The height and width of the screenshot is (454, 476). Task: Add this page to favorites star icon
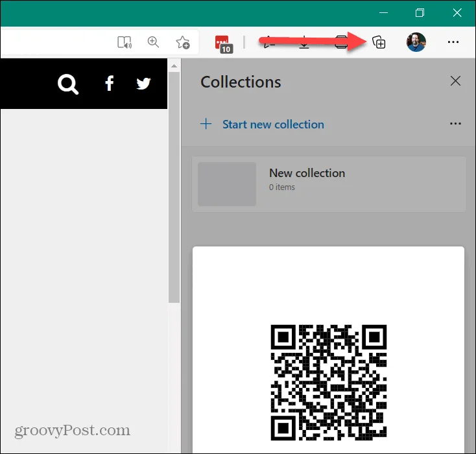click(x=183, y=42)
